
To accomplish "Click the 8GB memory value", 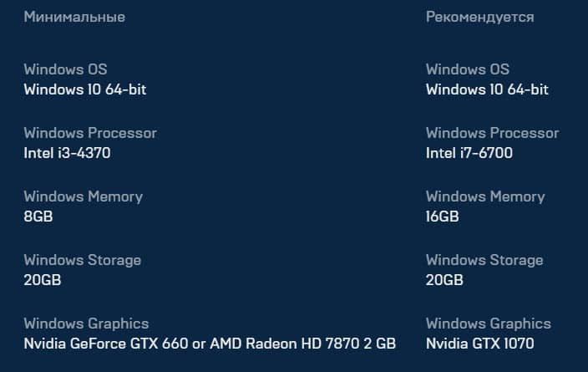I will pos(38,217).
